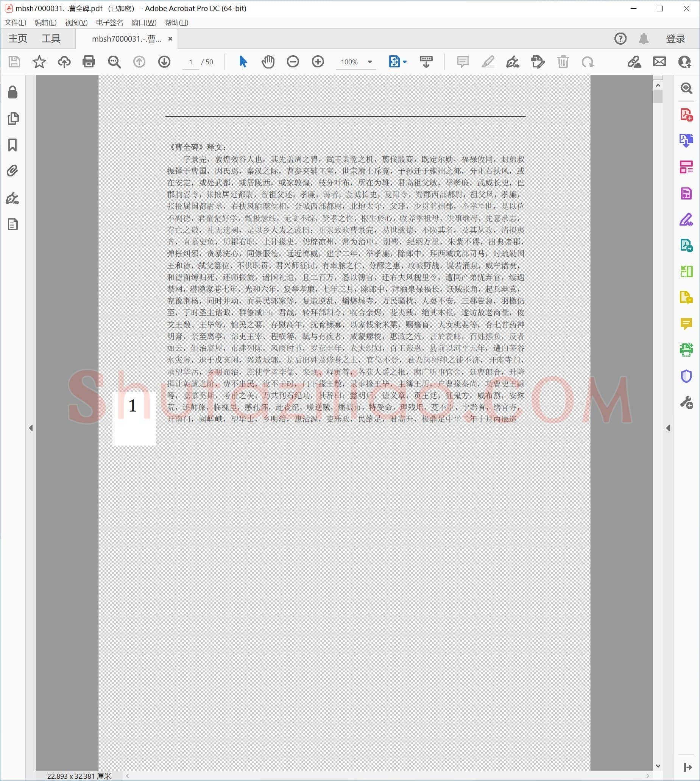The width and height of the screenshot is (700, 781).
Task: Click the 登录 sign-in button
Action: tap(675, 39)
